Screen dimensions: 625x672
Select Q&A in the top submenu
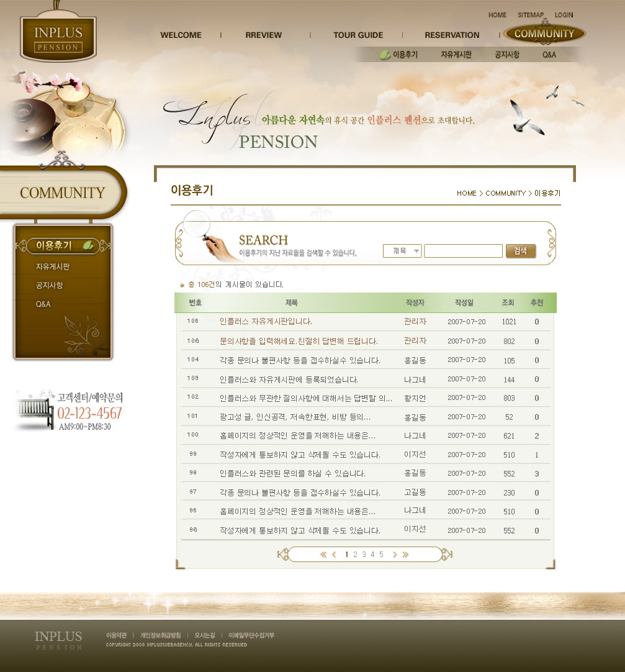click(x=549, y=55)
